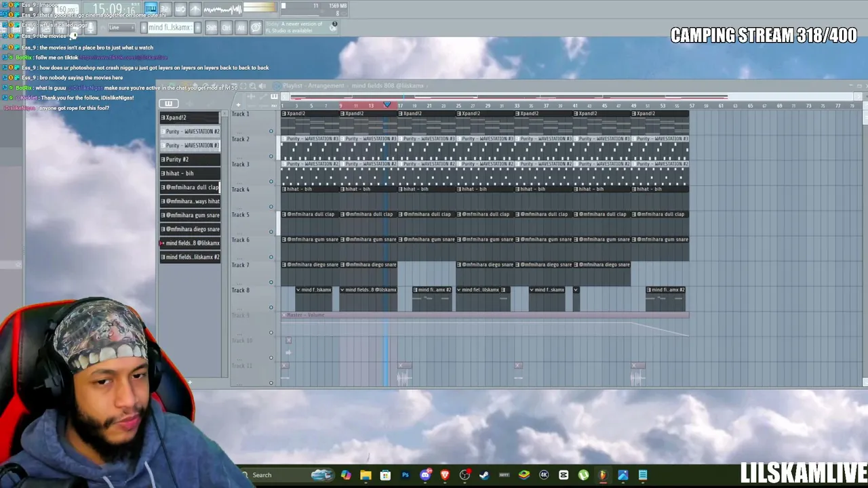Open BlueStacks from the taskbar
Image resolution: width=868 pixels, height=488 pixels.
[x=524, y=475]
